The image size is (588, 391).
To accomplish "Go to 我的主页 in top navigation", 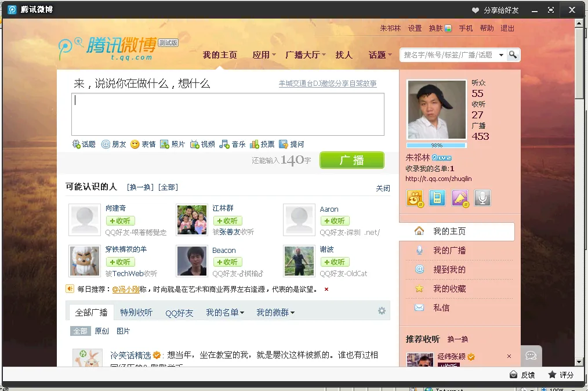I will click(x=220, y=55).
